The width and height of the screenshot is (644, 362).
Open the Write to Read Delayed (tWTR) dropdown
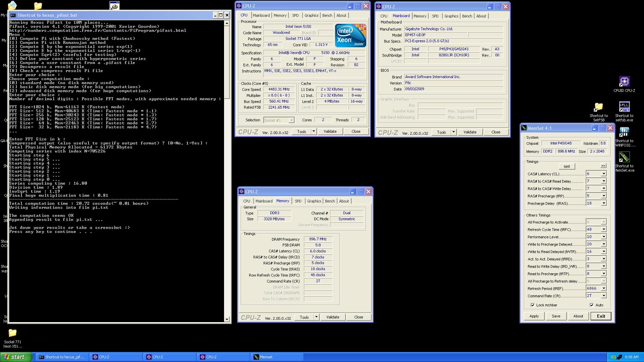coord(603,251)
